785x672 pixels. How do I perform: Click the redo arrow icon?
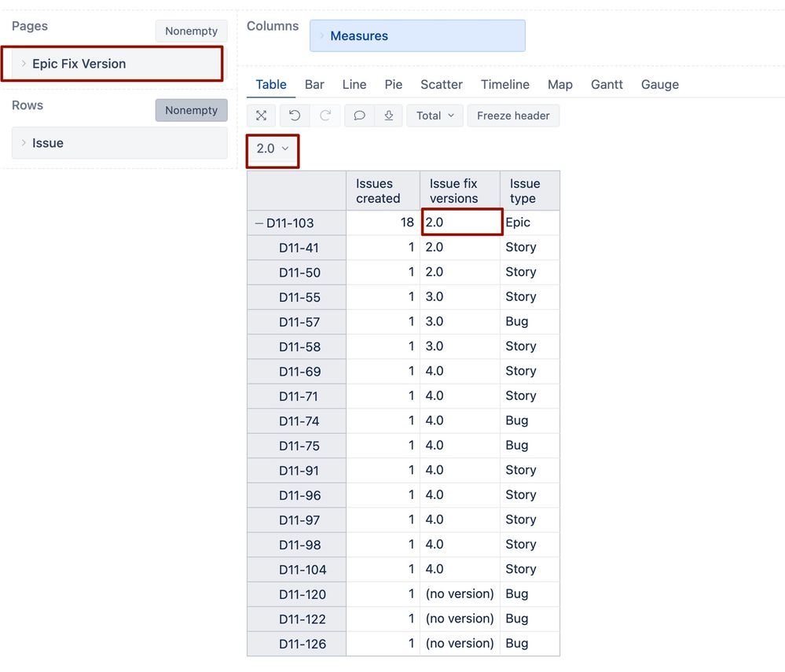pyautogui.click(x=325, y=116)
